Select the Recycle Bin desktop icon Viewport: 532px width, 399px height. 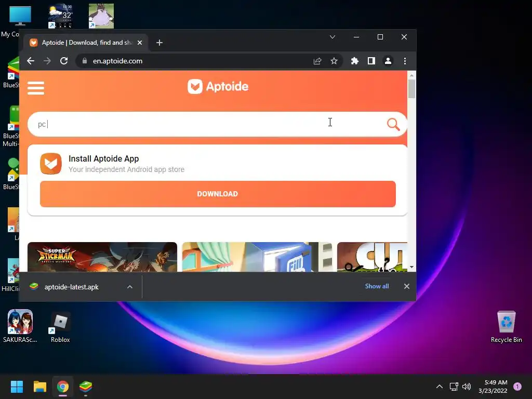[506, 326]
